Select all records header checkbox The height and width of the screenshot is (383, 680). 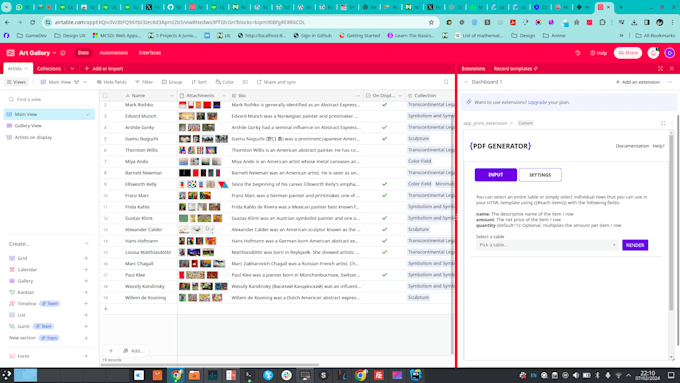coord(105,95)
